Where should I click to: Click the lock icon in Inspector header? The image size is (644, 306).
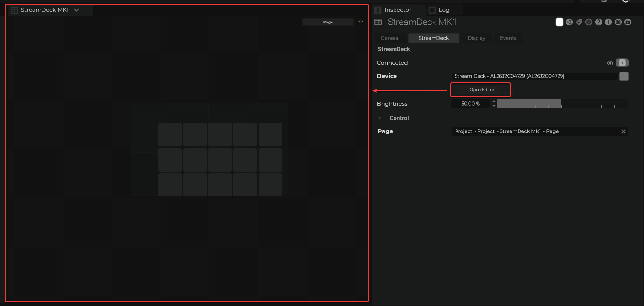point(628,22)
